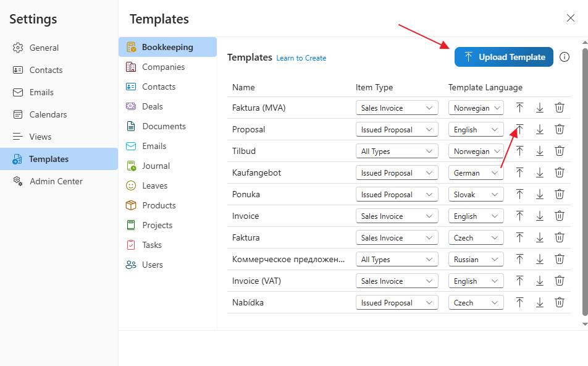Change Template Language for Tilbud
588x366 pixels.
pyautogui.click(x=476, y=151)
